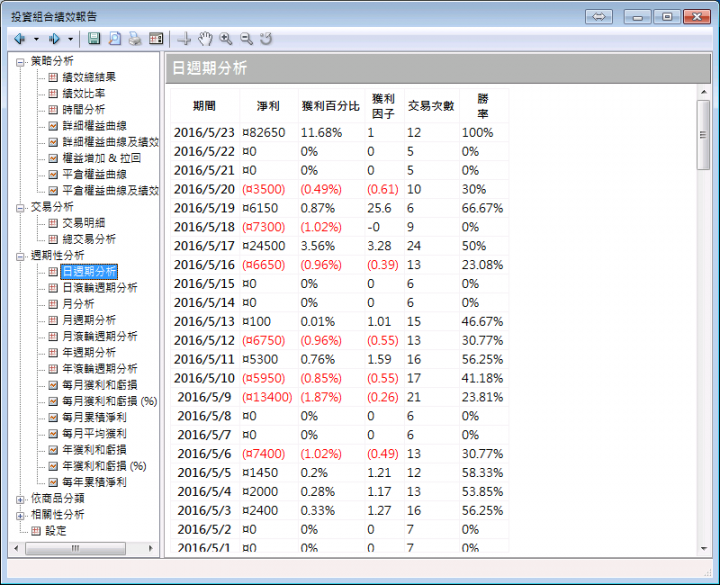Click tree panel scroll right arrow
The width and height of the screenshot is (720, 585).
[150, 548]
